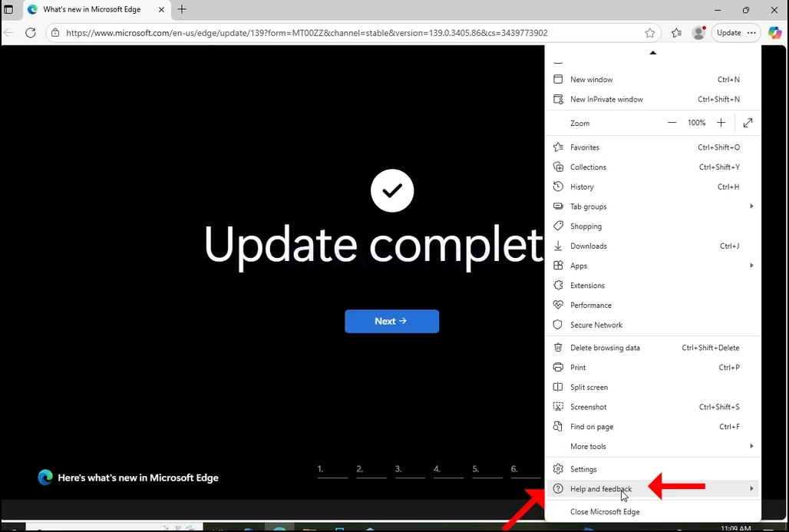The width and height of the screenshot is (789, 532).
Task: Enter full screen via zoom expand icon
Action: 748,123
